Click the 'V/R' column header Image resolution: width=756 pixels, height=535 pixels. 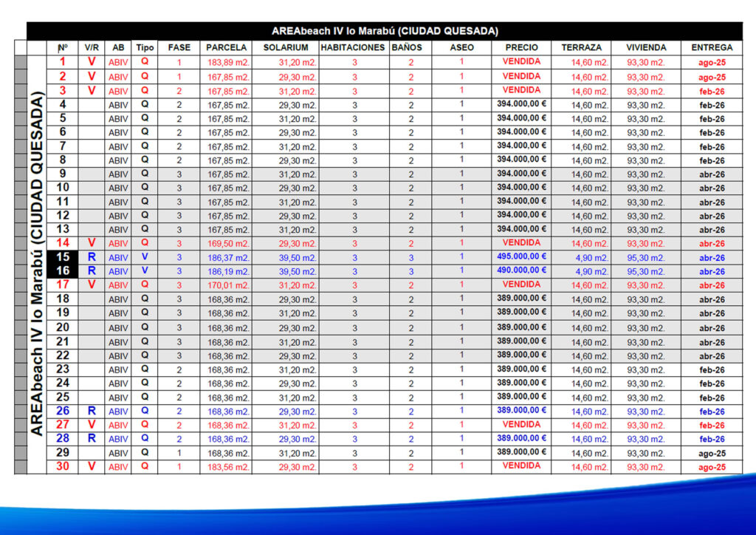coord(91,47)
